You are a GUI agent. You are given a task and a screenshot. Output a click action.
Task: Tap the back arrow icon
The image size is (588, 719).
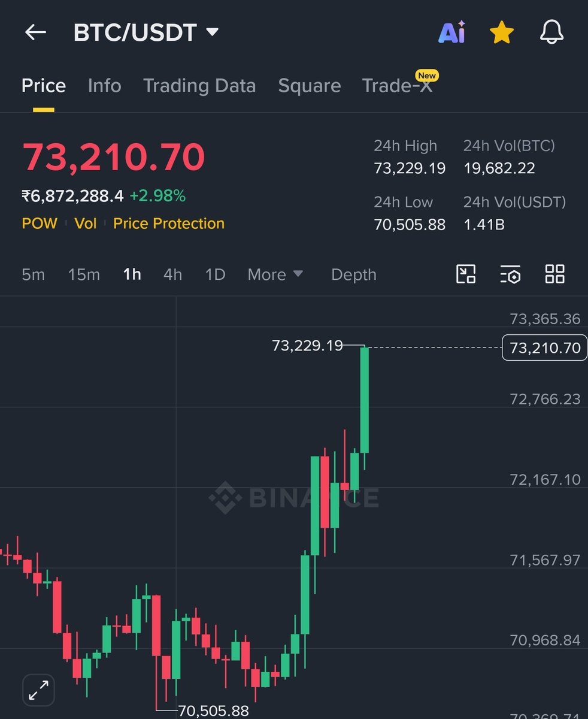35,32
